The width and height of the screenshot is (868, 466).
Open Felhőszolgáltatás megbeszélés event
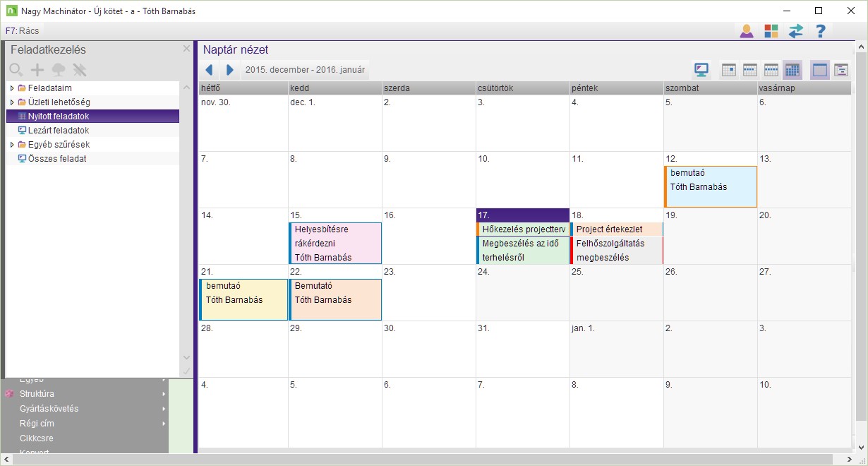tap(617, 250)
